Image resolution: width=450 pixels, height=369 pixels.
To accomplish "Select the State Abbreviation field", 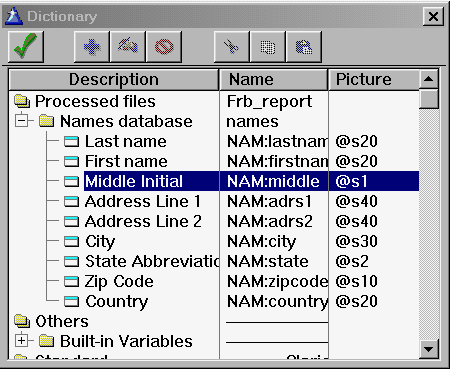I will click(152, 261).
